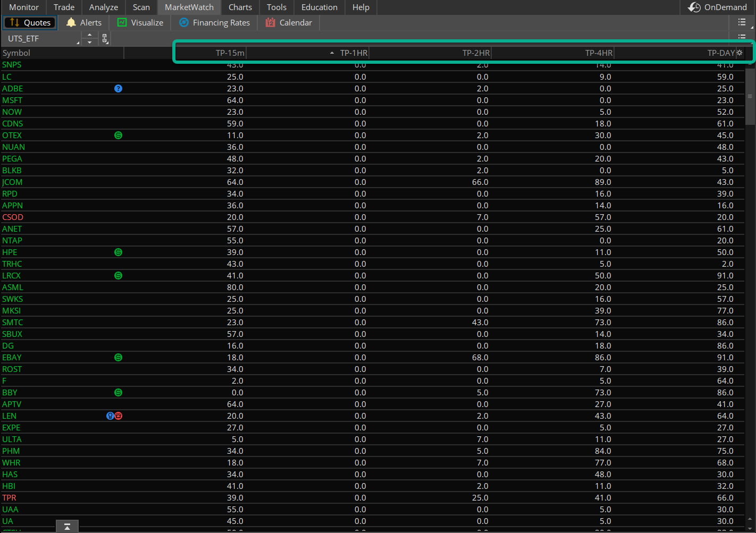Switch to the Trade tab

(64, 7)
